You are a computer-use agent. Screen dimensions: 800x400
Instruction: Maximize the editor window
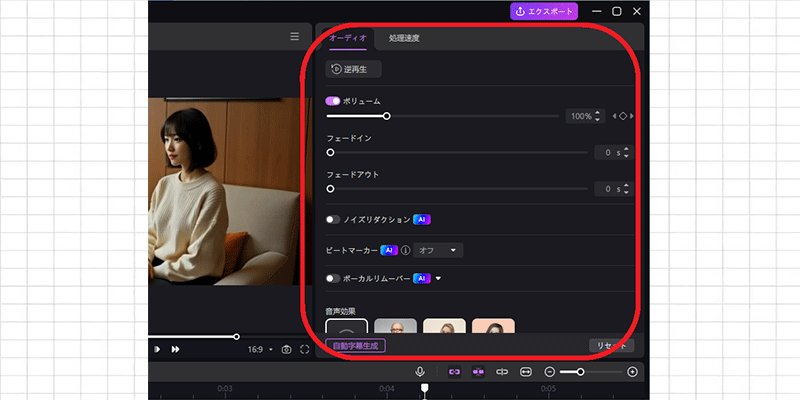617,11
